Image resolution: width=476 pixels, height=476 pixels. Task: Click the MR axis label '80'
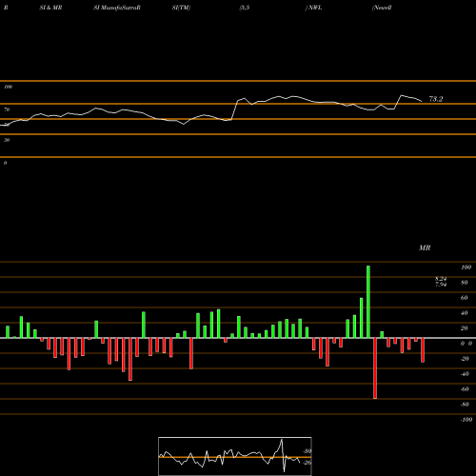point(465,283)
